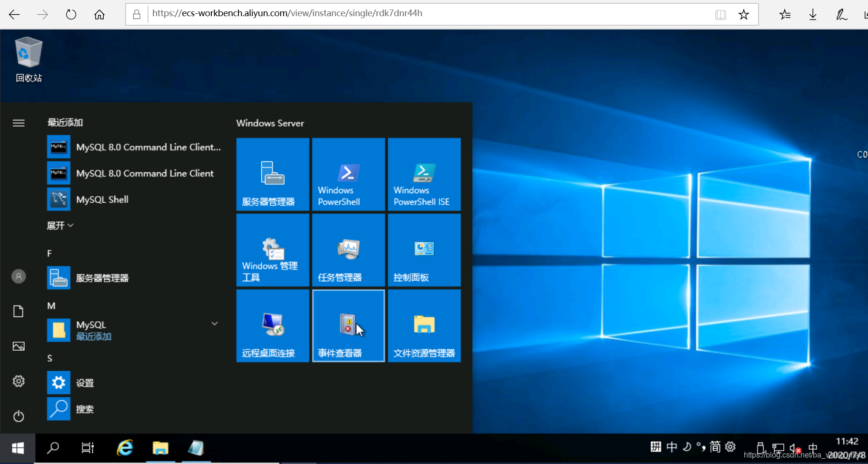Toggle reading view in address bar
The image size is (868, 464).
pyautogui.click(x=720, y=15)
